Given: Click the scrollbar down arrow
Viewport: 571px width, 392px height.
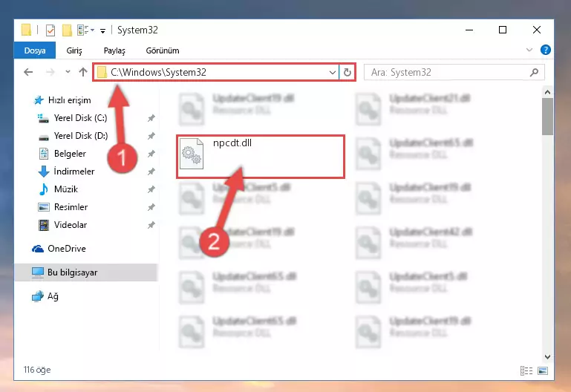Looking at the screenshot, I should point(547,356).
